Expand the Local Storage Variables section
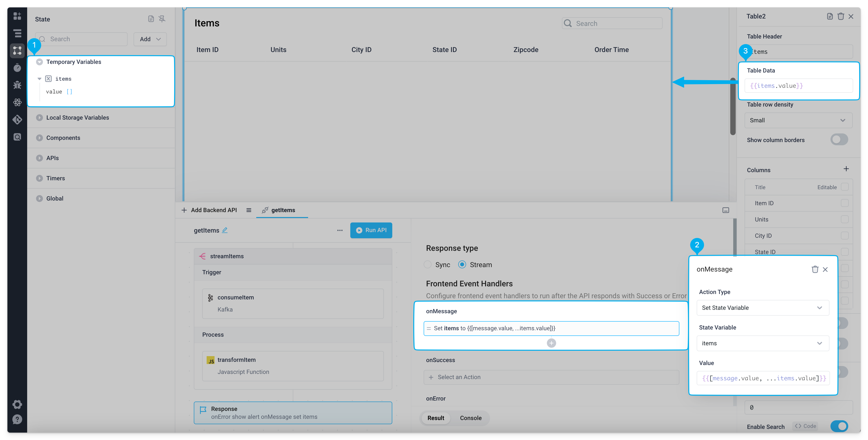This screenshot has height=440, width=868. coord(39,117)
